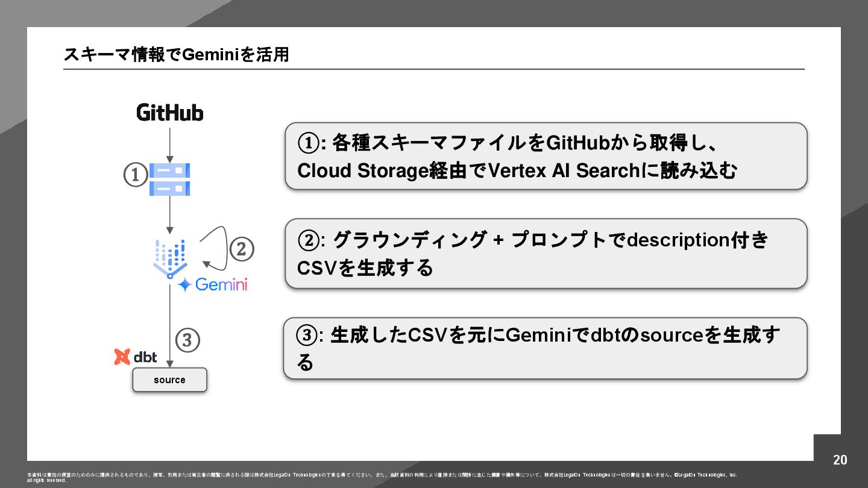Image resolution: width=868 pixels, height=488 pixels.
Task: Click the circled number 3 in diagram
Action: click(187, 340)
